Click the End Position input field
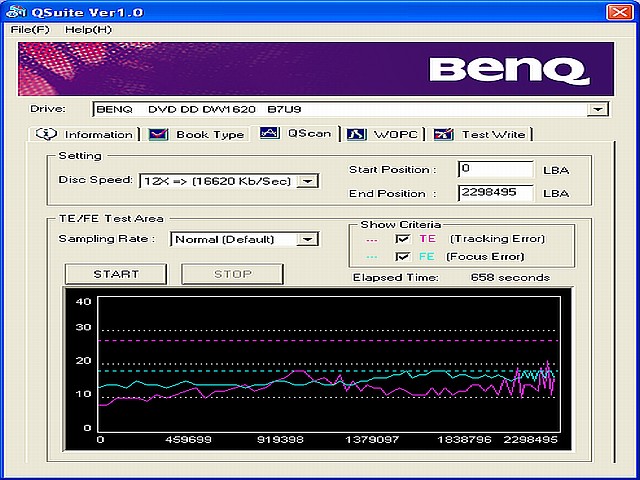 (x=496, y=193)
